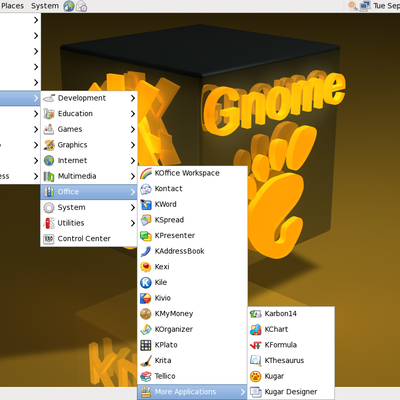Click the Office category icon
The width and height of the screenshot is (400, 400).
pyautogui.click(x=49, y=192)
